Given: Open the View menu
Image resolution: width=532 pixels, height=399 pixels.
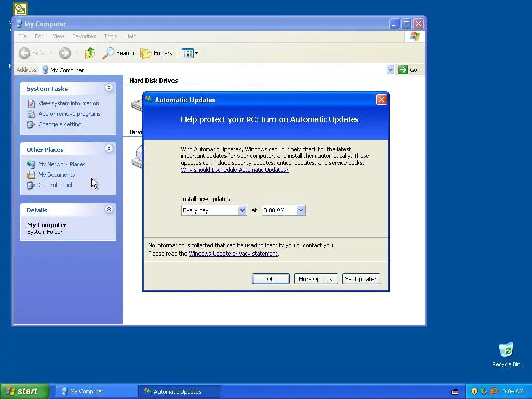Looking at the screenshot, I should coord(58,36).
